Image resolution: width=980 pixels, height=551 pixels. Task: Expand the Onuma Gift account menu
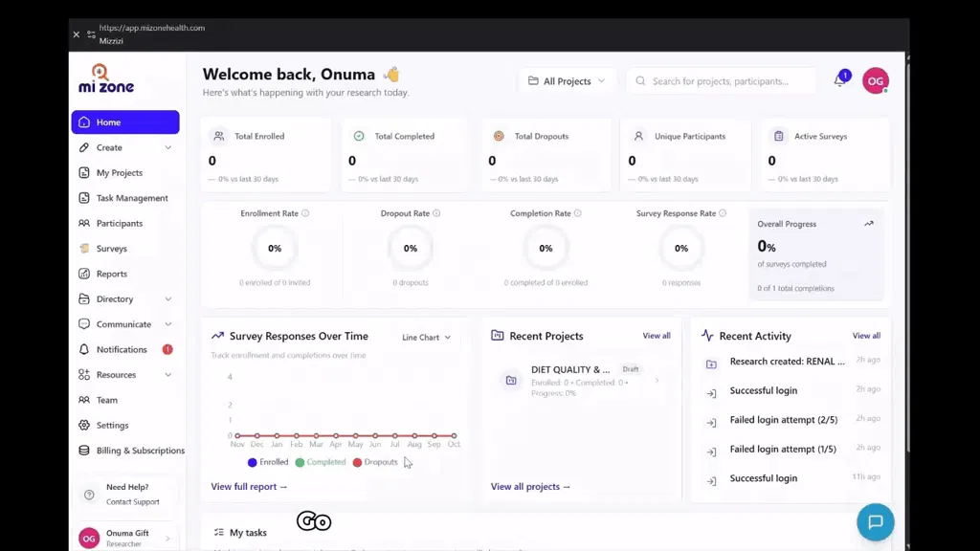[x=125, y=538]
